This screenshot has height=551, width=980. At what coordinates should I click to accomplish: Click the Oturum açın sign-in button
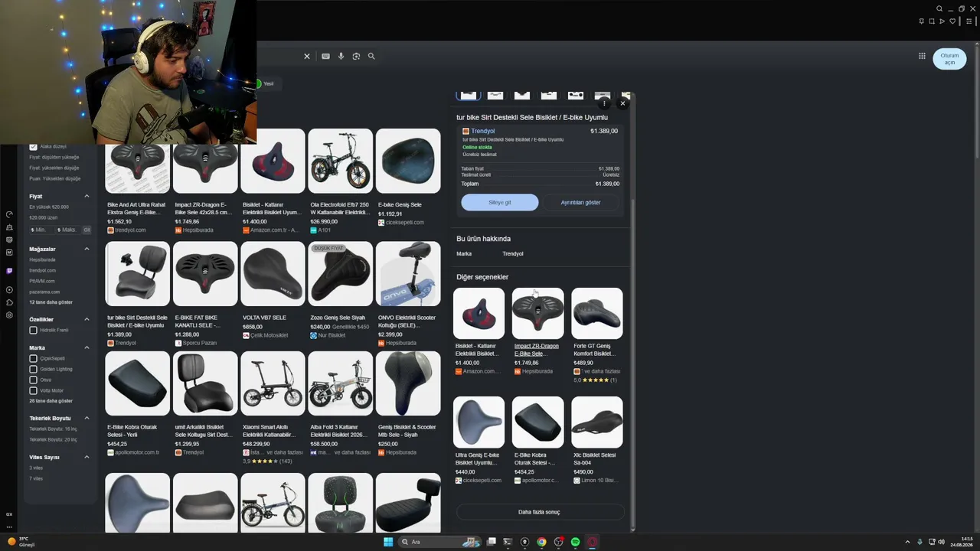tap(949, 59)
